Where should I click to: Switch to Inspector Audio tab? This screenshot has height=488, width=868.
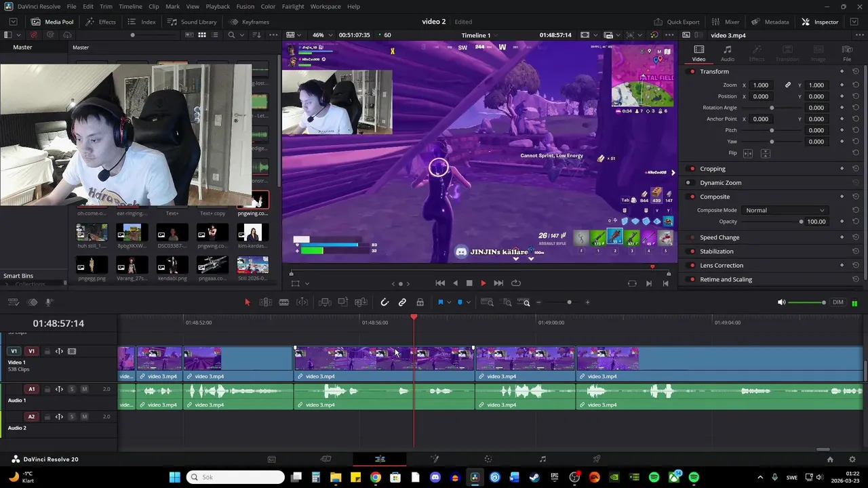point(727,54)
